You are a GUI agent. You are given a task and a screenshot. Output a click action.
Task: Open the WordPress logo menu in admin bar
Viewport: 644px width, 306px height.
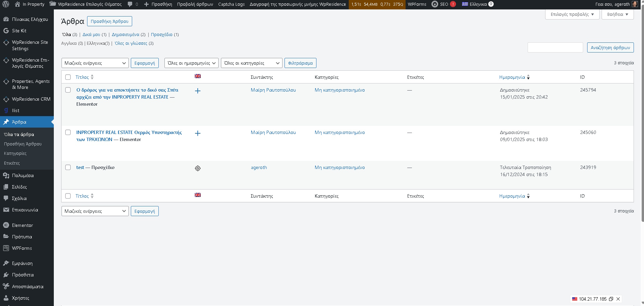6,4
